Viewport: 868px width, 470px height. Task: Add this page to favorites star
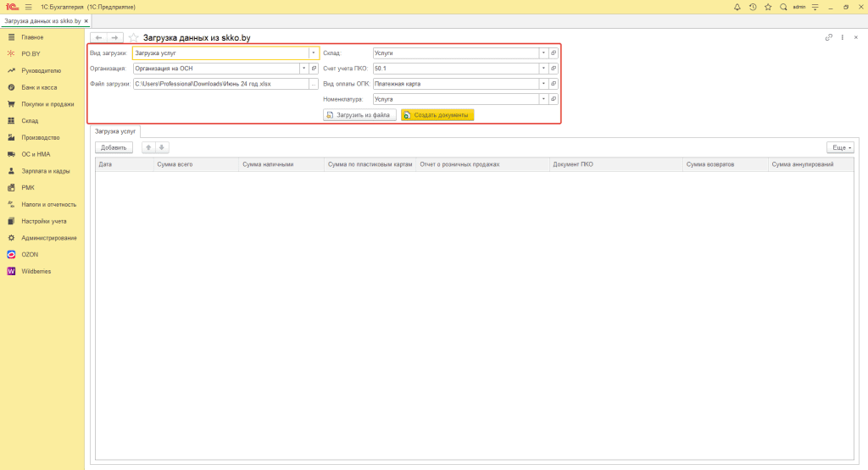pyautogui.click(x=133, y=38)
